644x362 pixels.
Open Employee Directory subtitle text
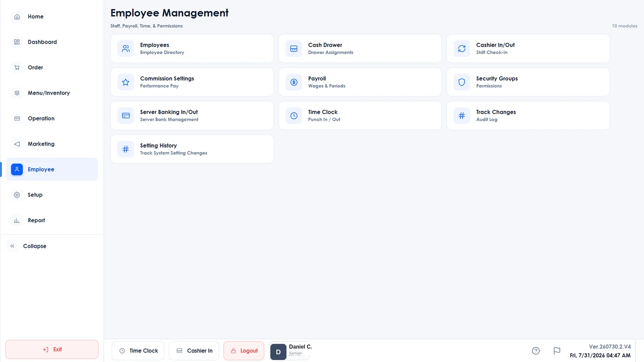coord(162,53)
